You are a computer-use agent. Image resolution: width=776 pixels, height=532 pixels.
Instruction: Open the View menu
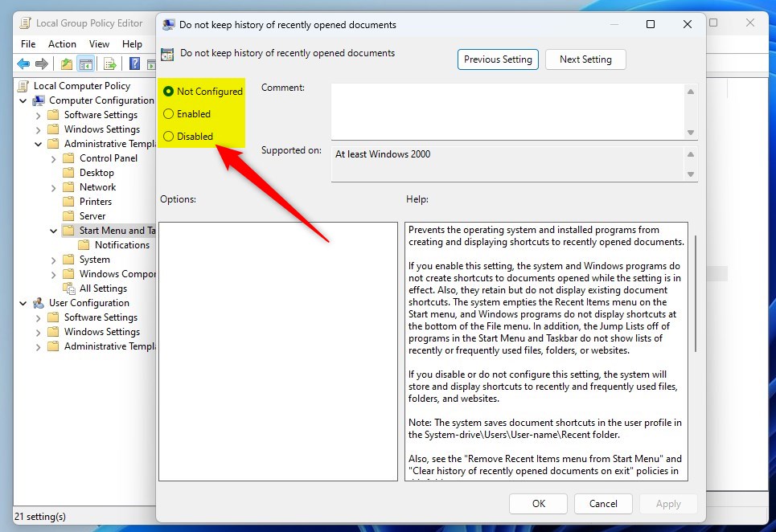click(99, 44)
